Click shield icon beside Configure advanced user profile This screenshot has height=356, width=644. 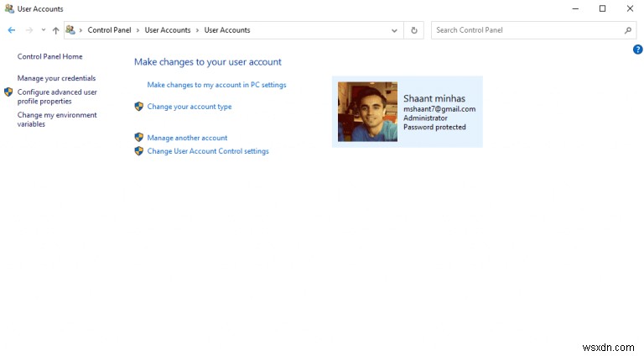[8, 92]
